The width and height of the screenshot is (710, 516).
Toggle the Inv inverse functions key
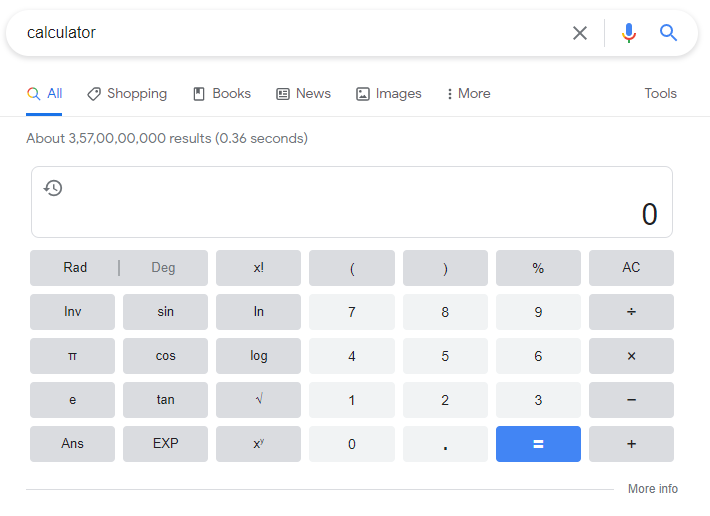(73, 312)
